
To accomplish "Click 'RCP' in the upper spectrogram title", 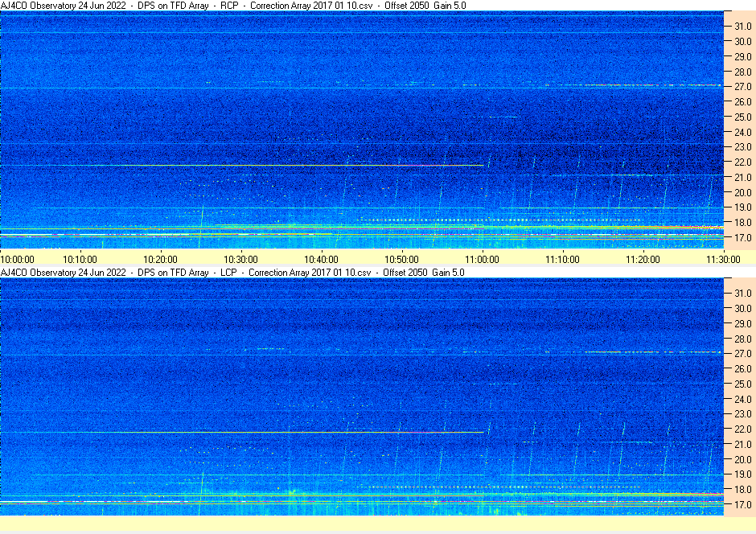I will coord(229,6).
